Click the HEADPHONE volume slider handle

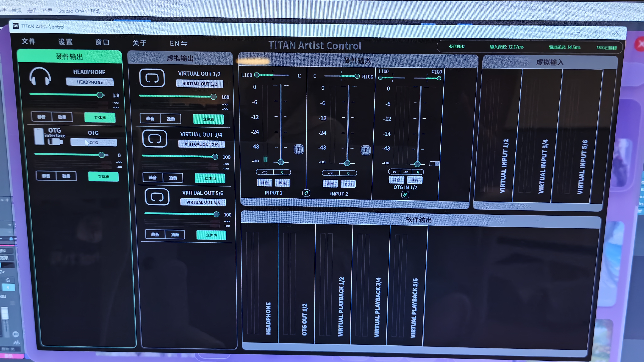point(100,95)
